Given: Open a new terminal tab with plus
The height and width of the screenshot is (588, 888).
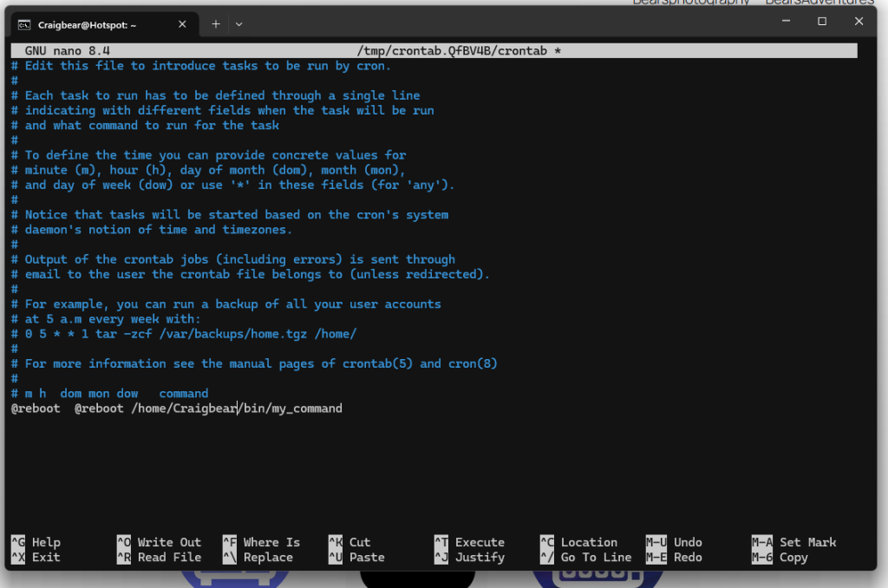Looking at the screenshot, I should (215, 24).
